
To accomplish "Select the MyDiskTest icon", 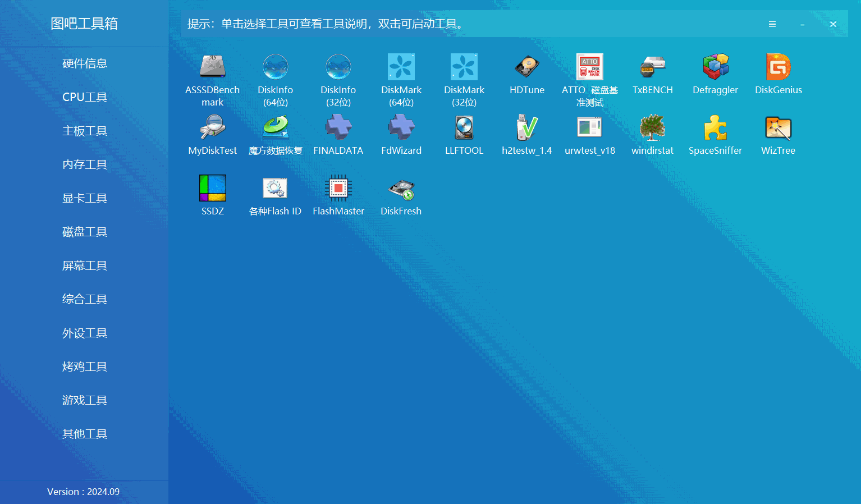I will (213, 127).
